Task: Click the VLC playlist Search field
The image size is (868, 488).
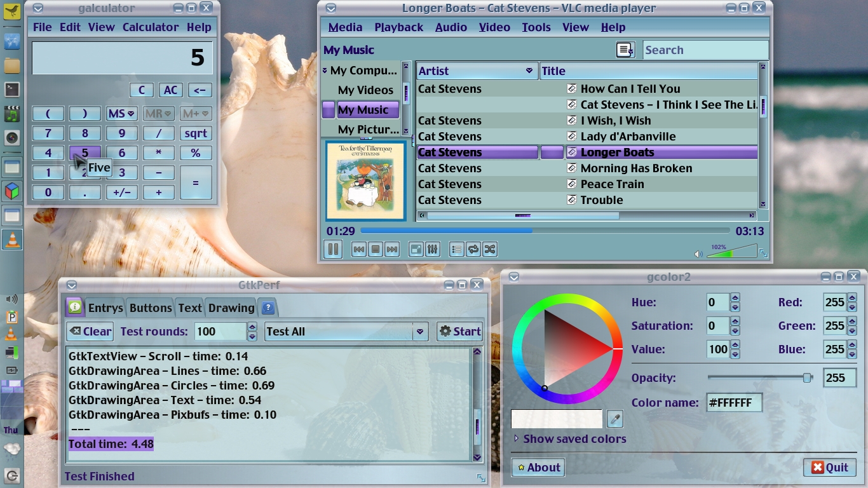Action: pyautogui.click(x=705, y=50)
